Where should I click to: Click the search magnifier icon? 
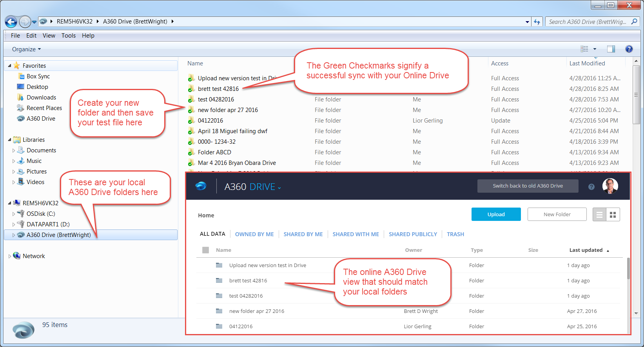[634, 22]
